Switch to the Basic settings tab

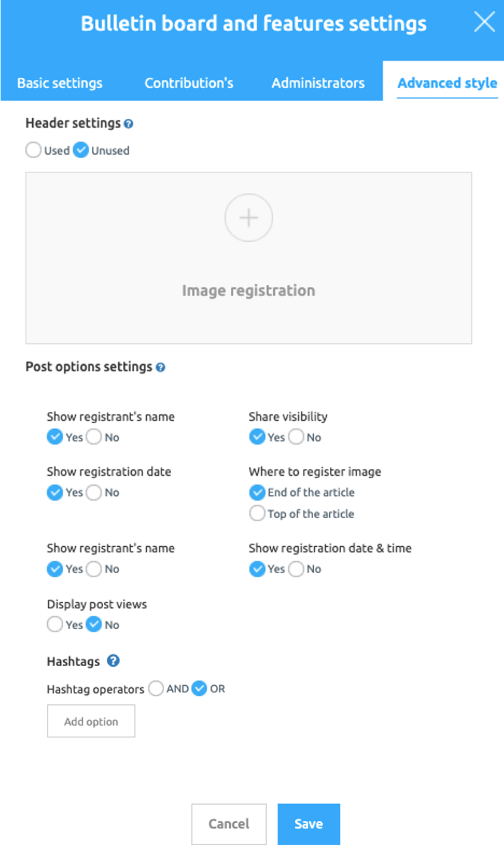(60, 83)
